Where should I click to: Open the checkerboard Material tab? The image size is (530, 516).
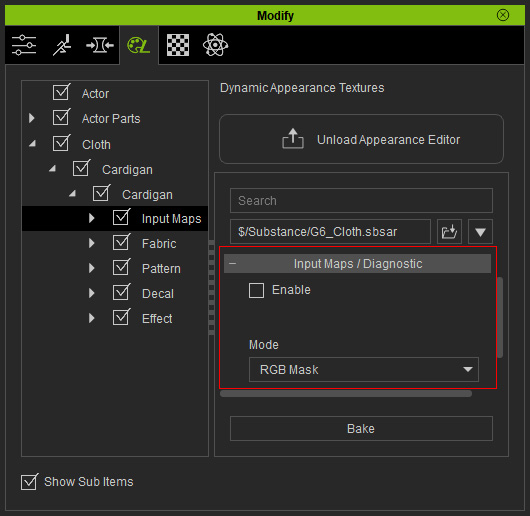pos(178,45)
